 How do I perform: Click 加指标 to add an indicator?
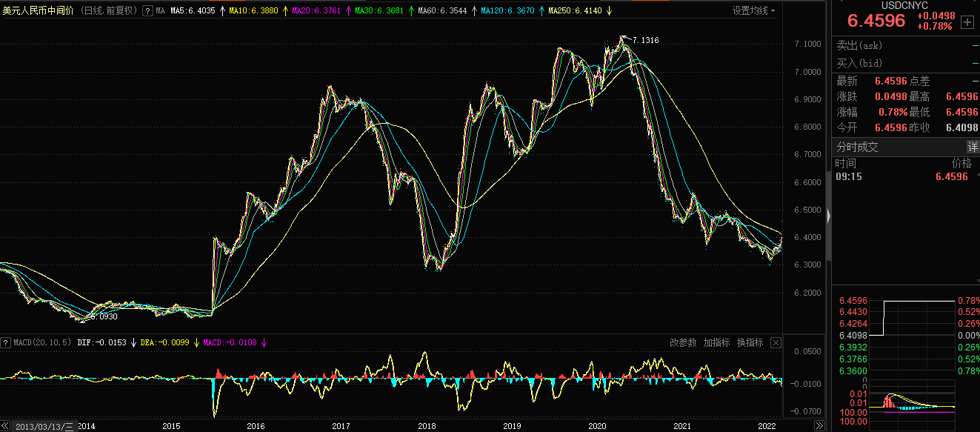[x=716, y=342]
